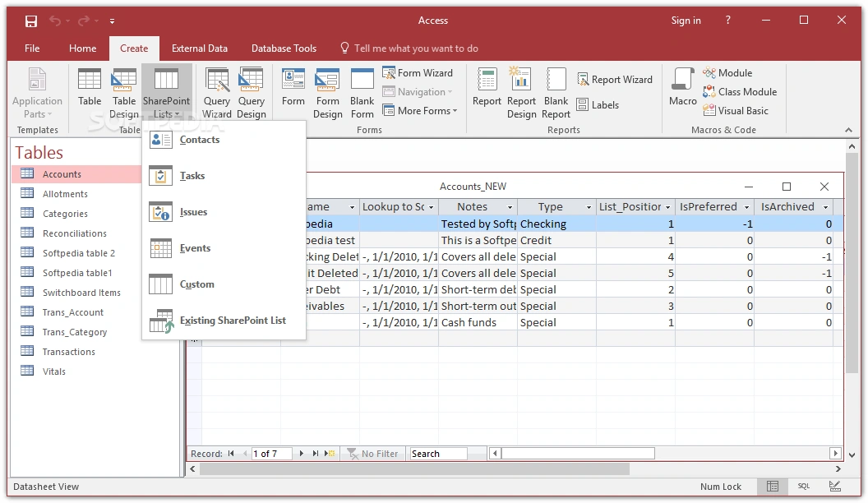
Task: Insert a Class Module
Action: coord(739,92)
